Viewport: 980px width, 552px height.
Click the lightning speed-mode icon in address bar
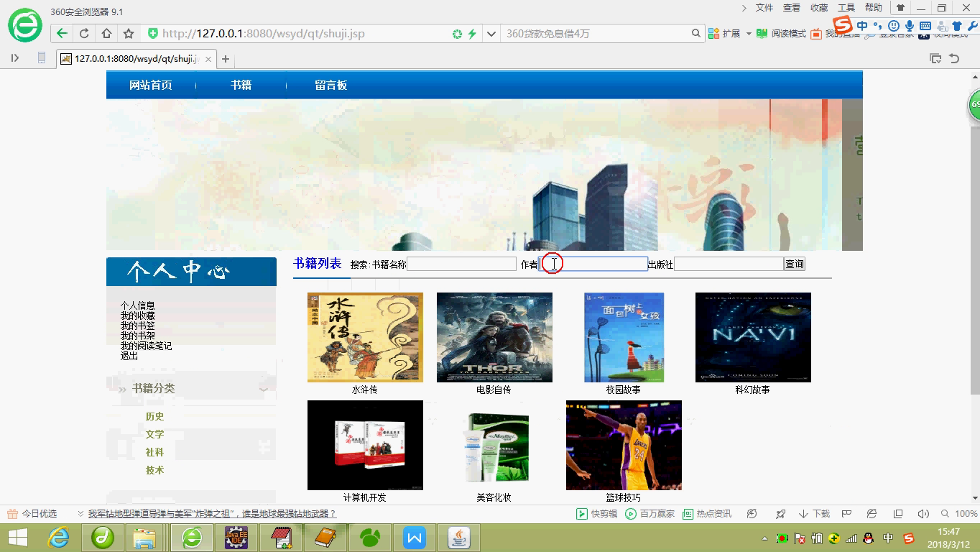[x=472, y=34]
